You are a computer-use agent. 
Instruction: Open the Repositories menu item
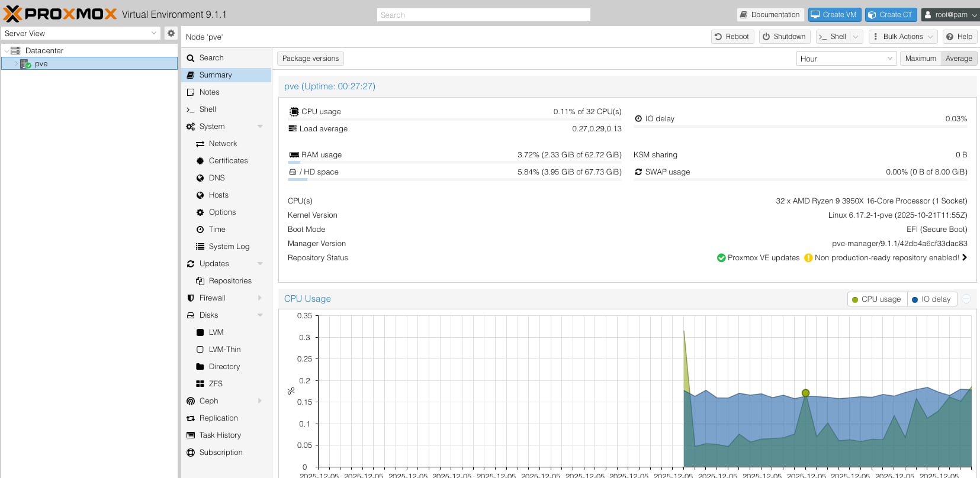pyautogui.click(x=230, y=281)
